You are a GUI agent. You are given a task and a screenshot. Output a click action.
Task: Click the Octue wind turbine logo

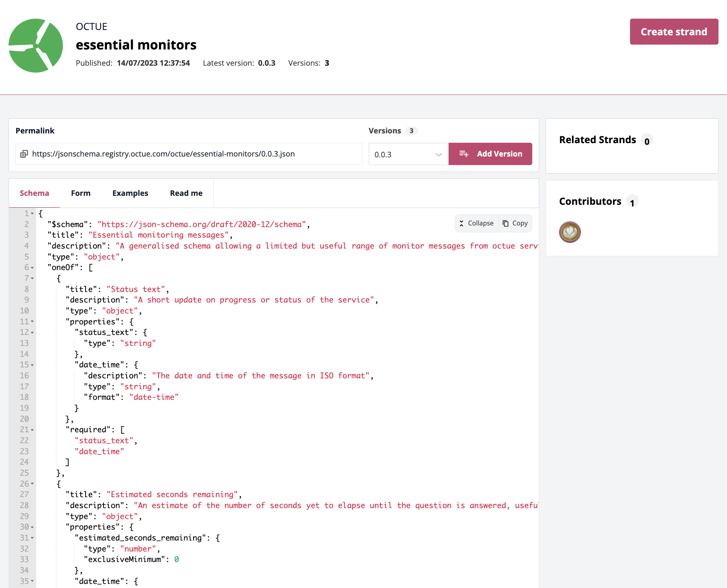pos(36,46)
